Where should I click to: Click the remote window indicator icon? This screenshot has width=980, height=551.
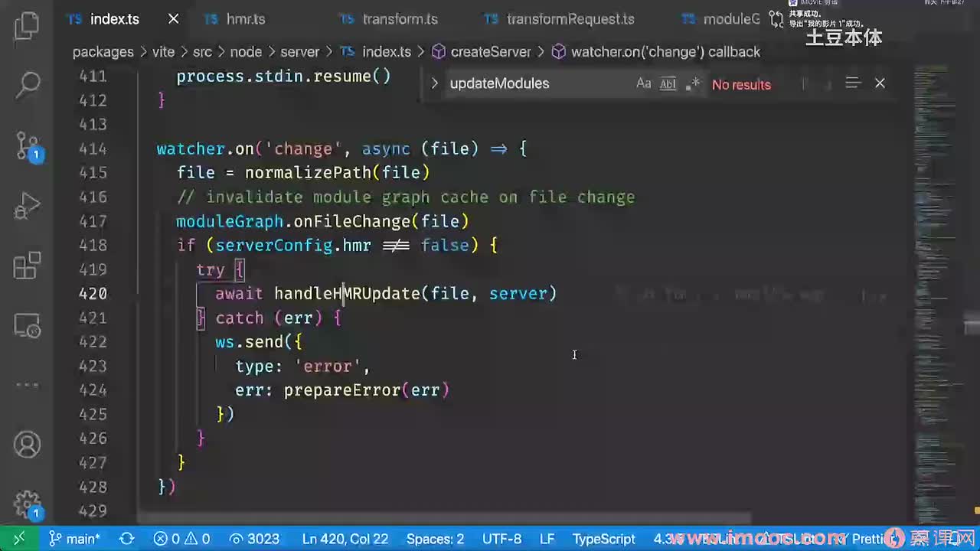(19, 539)
